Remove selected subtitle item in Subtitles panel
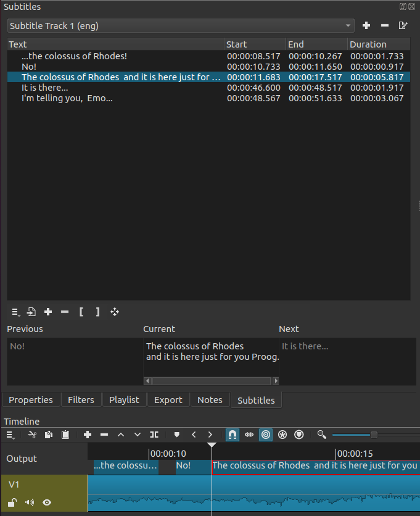 tap(65, 312)
